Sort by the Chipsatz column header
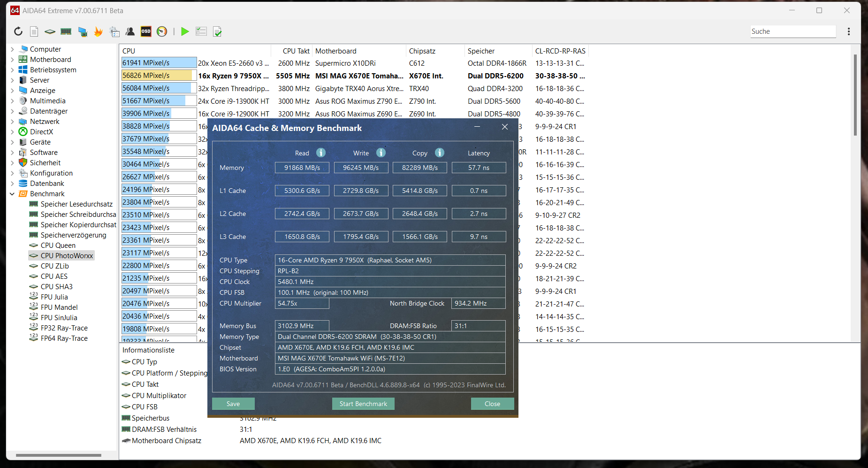This screenshot has height=468, width=868. (422, 51)
